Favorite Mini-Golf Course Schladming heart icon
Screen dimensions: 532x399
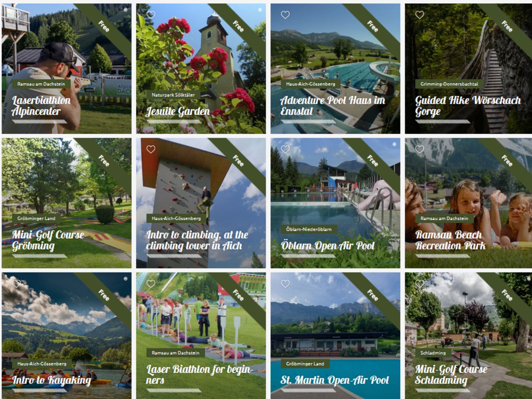point(420,284)
